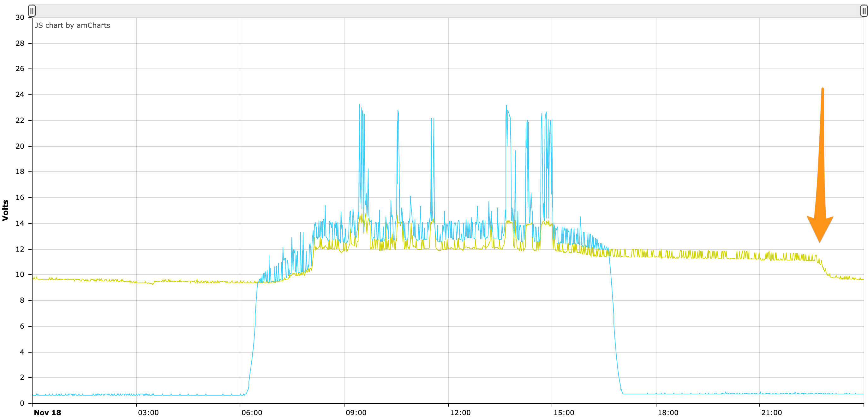
Task: Click the 'Nov 18' date axis label
Action: (x=47, y=412)
